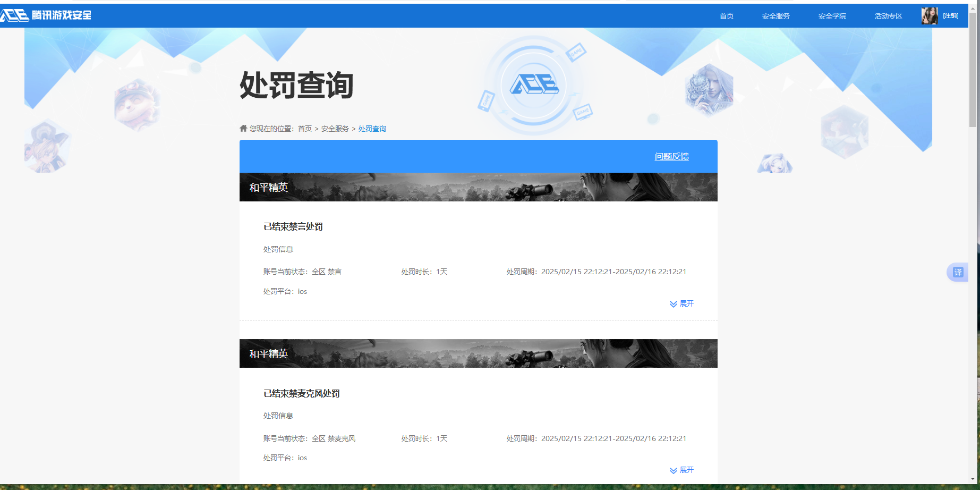Click the 注销 logout link
Image resolution: width=980 pixels, height=490 pixels.
[x=951, y=16]
